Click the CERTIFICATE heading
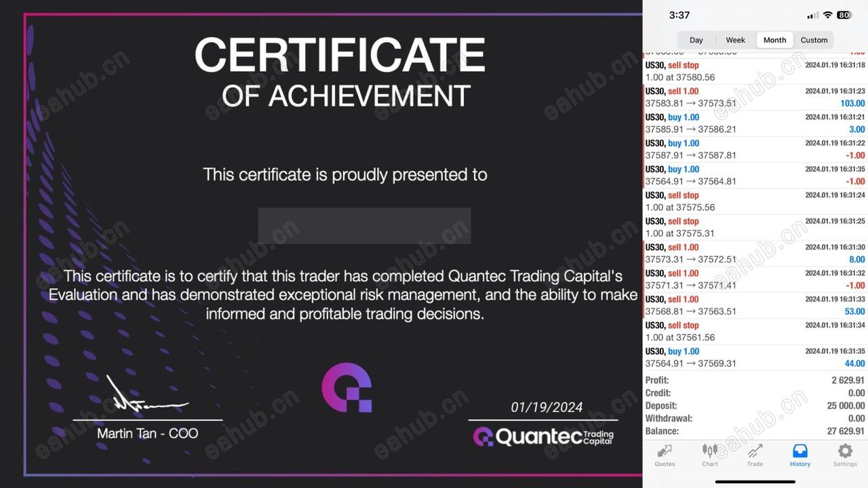 pyautogui.click(x=340, y=55)
